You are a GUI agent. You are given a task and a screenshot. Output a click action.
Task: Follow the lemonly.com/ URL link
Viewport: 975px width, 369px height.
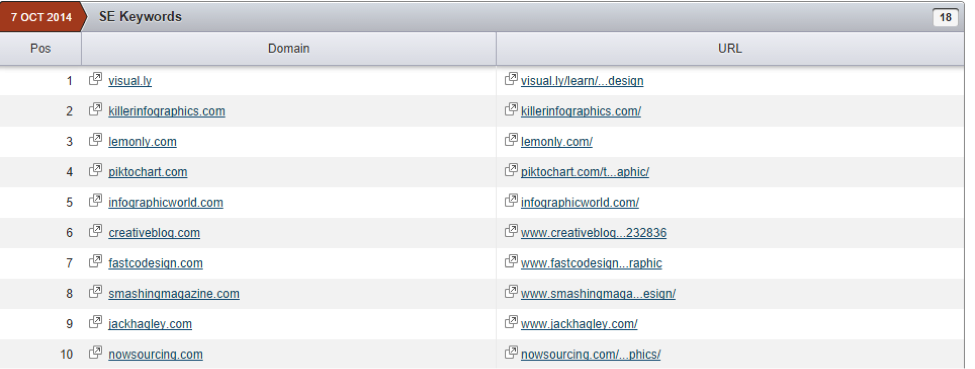pyautogui.click(x=557, y=142)
